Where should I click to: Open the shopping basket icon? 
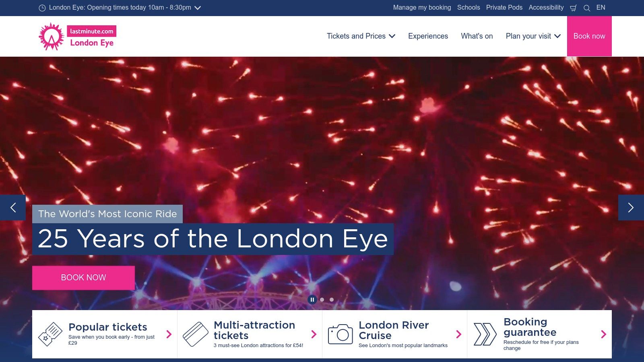pos(574,8)
